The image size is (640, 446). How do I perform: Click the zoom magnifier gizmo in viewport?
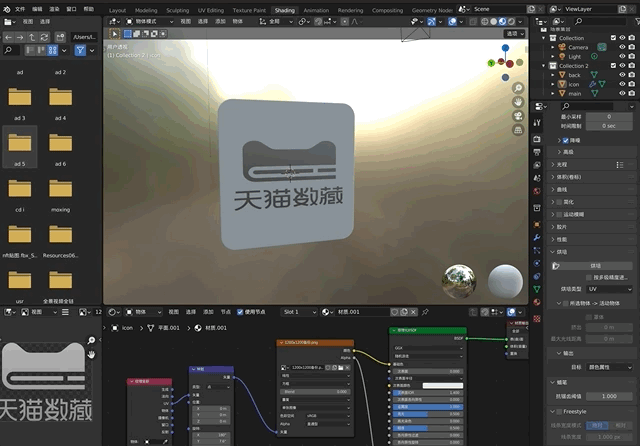pyautogui.click(x=518, y=88)
